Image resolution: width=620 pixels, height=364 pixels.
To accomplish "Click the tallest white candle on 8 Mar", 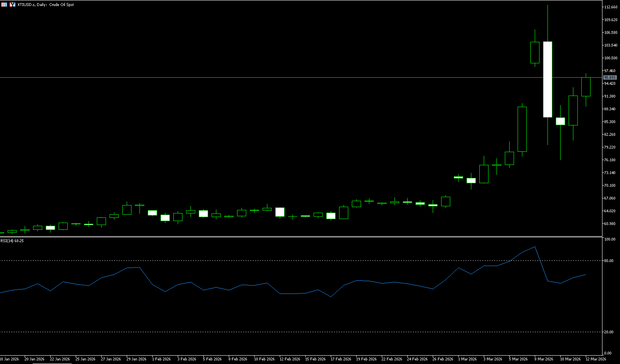I will click(x=547, y=80).
